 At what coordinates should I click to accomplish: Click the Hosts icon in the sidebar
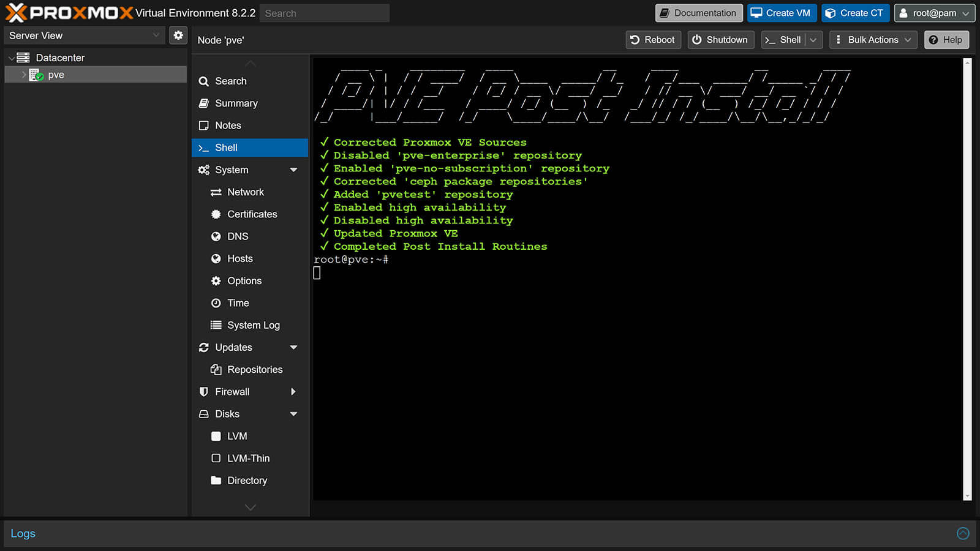click(216, 258)
